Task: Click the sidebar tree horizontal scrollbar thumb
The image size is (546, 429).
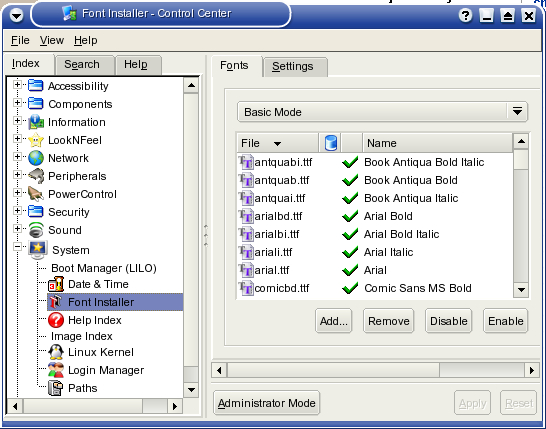Action: click(83, 406)
